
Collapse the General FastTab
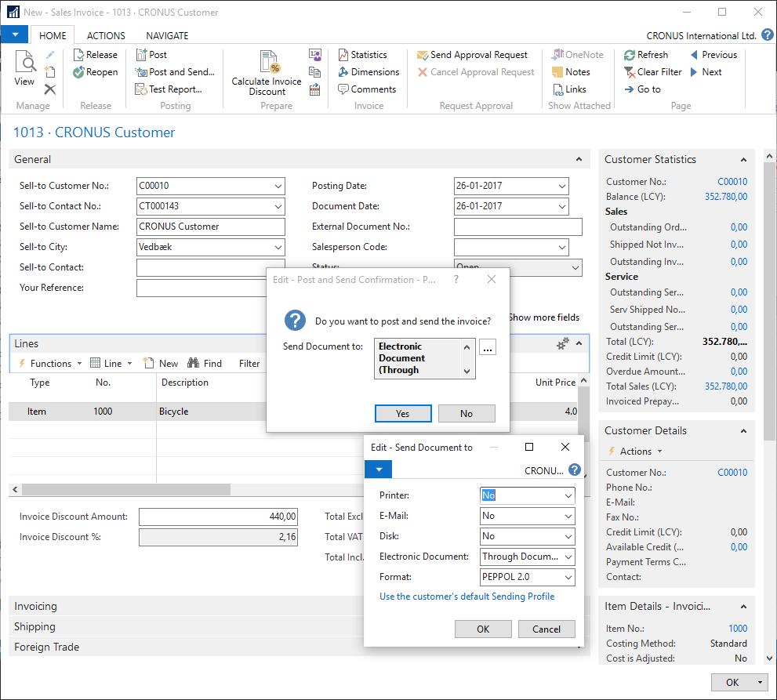(x=579, y=159)
